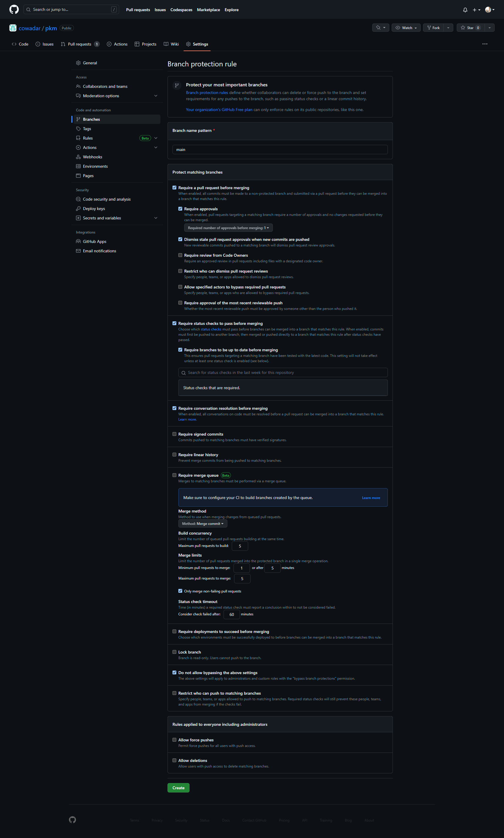
Task: Enable Require signed commits checkbox
Action: point(174,434)
